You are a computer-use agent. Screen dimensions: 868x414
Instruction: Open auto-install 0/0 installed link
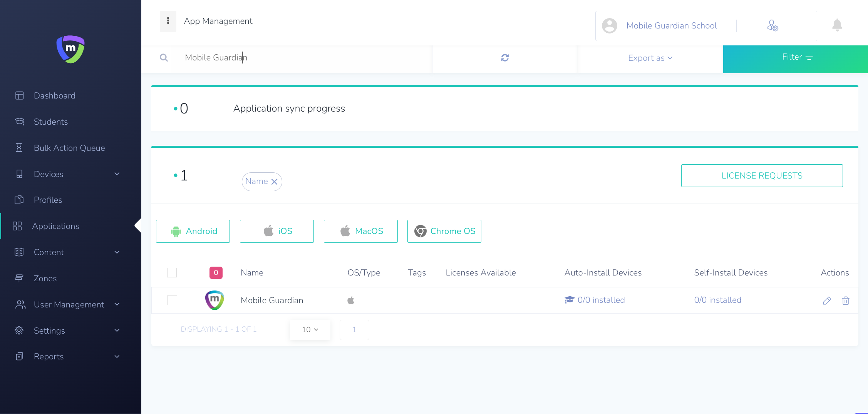[595, 300]
